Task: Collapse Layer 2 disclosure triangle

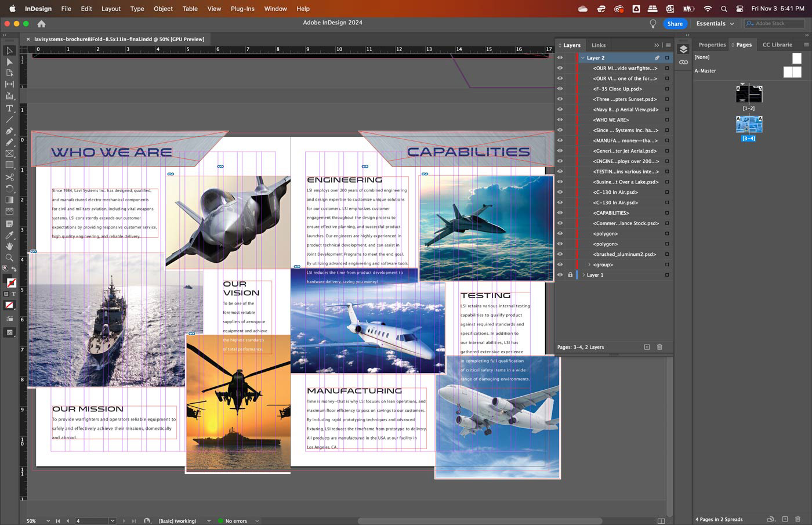Action: click(x=583, y=57)
